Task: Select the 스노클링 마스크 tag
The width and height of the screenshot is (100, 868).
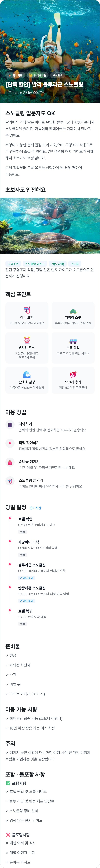Action: [35, 264]
